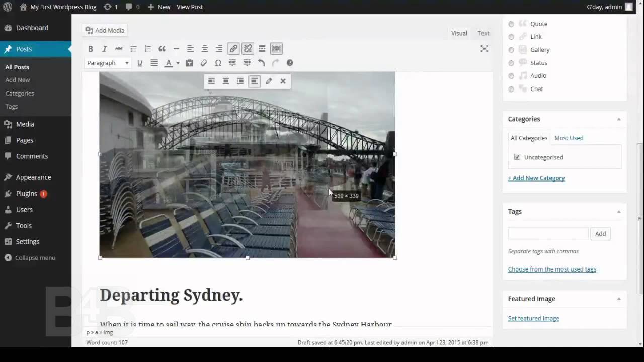Click Add New Category link

(536, 178)
